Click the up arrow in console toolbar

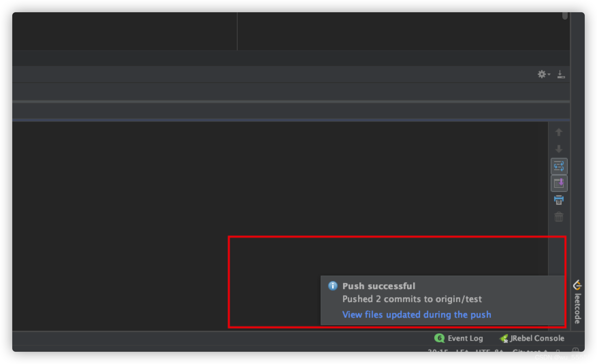tap(559, 132)
